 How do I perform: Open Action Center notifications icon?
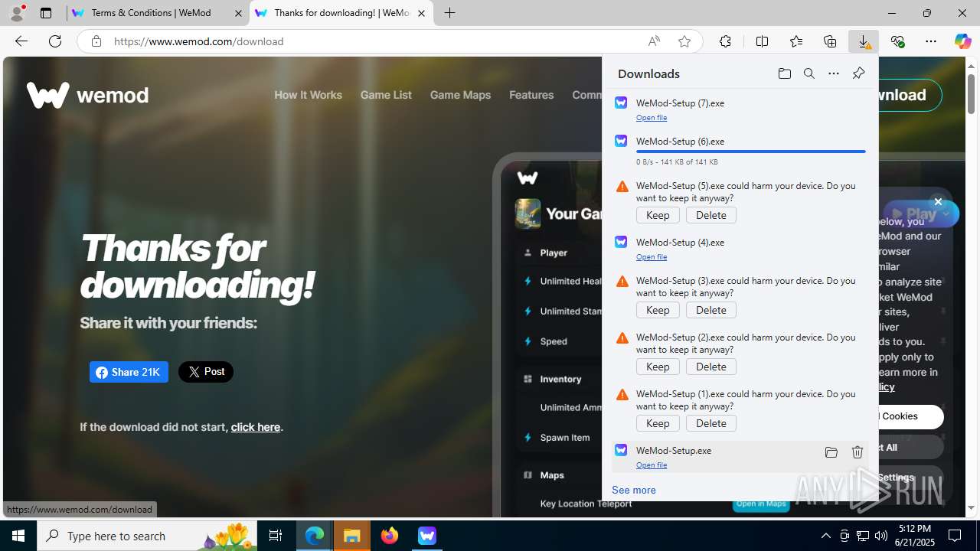click(955, 536)
